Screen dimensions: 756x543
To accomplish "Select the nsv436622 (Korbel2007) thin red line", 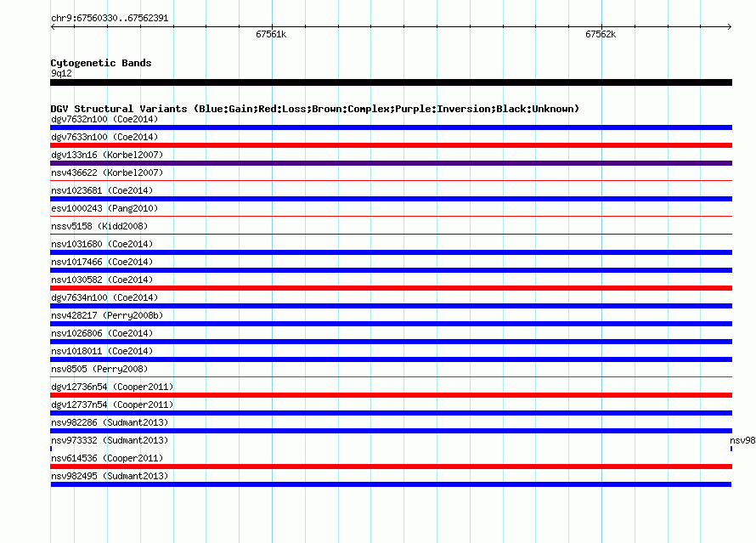I will 391,181.
